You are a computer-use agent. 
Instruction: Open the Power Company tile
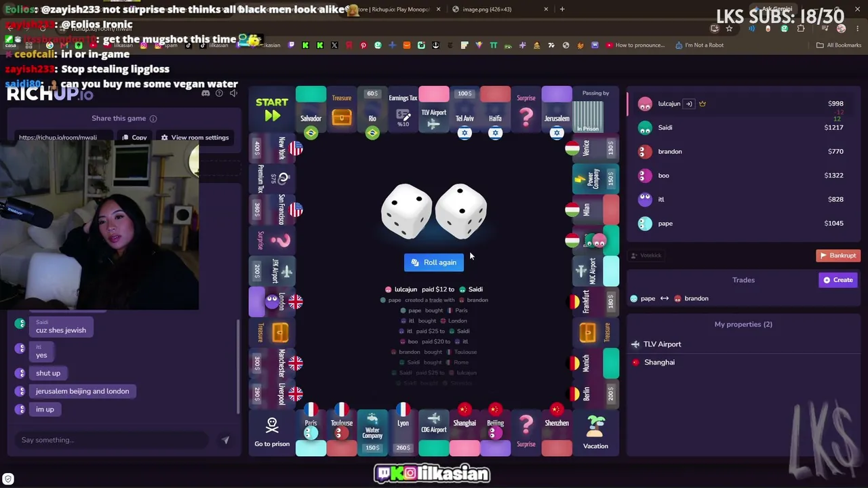tap(594, 179)
